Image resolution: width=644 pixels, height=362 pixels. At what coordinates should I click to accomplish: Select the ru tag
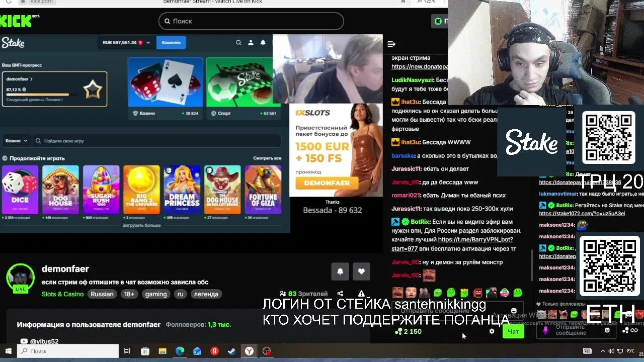pyautogui.click(x=180, y=294)
